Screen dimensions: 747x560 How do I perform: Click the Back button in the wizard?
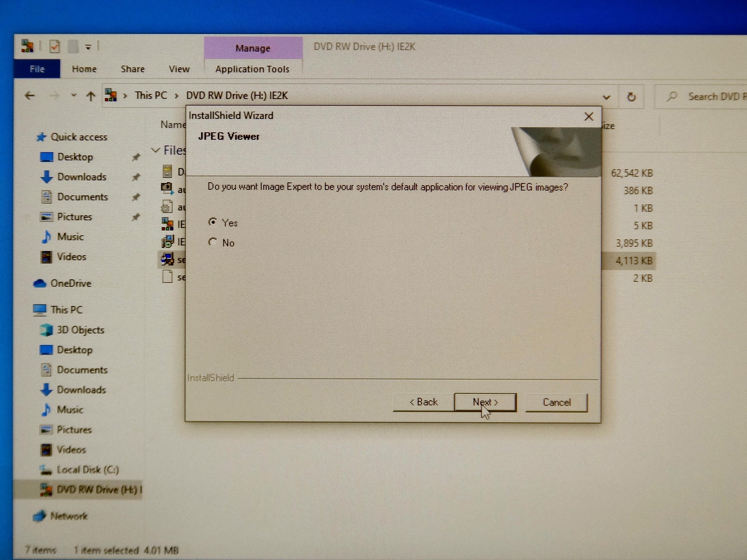(423, 402)
